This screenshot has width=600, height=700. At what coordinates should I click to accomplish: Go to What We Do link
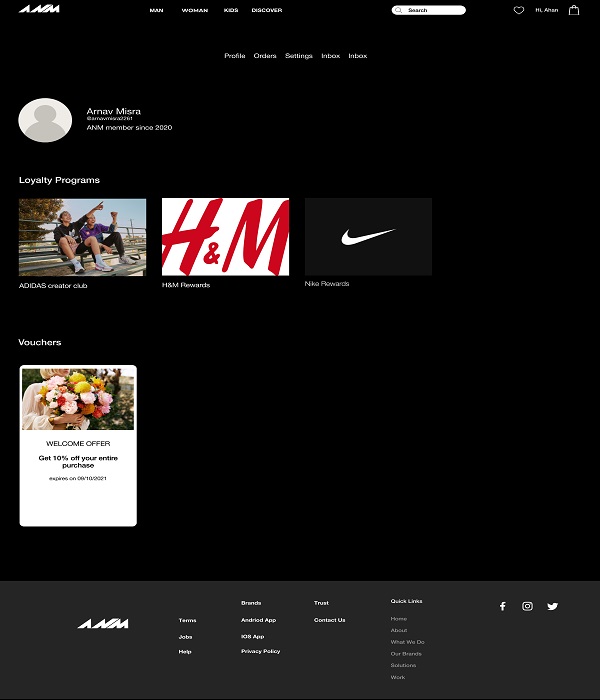click(x=408, y=642)
